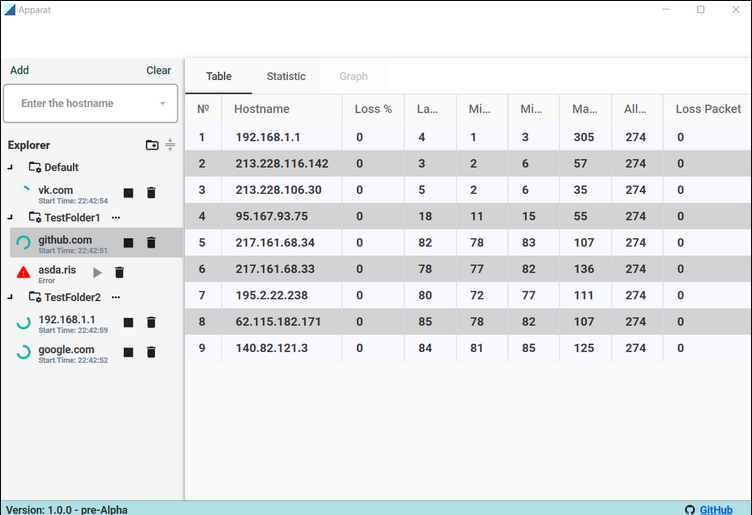The height and width of the screenshot is (515, 752).
Task: Sort by the Loss Packet column header
Action: (x=707, y=109)
